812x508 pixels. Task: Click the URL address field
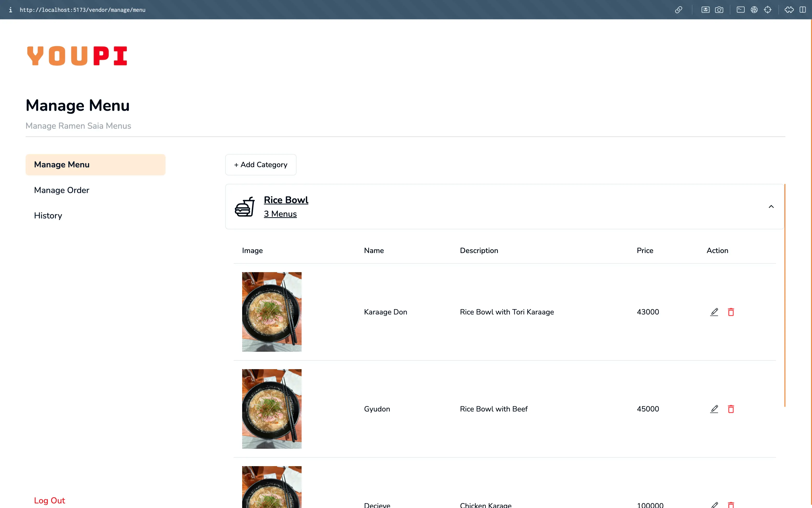tap(83, 10)
